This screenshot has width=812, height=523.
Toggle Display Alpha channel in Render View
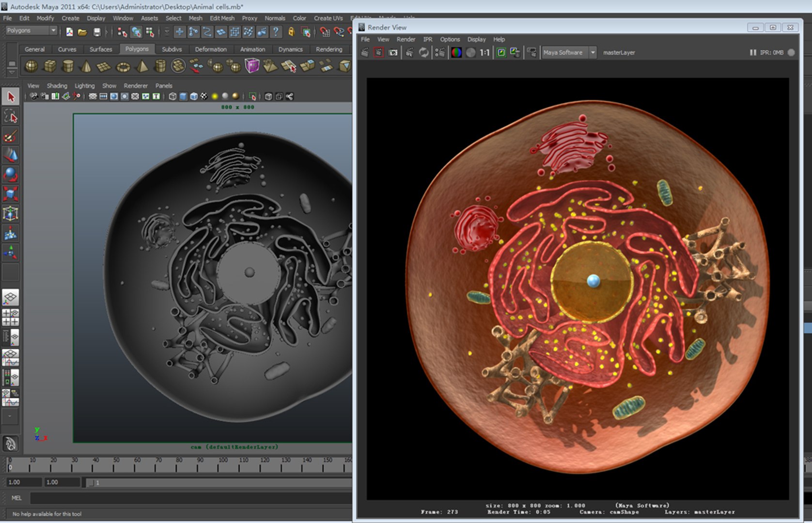pyautogui.click(x=470, y=52)
